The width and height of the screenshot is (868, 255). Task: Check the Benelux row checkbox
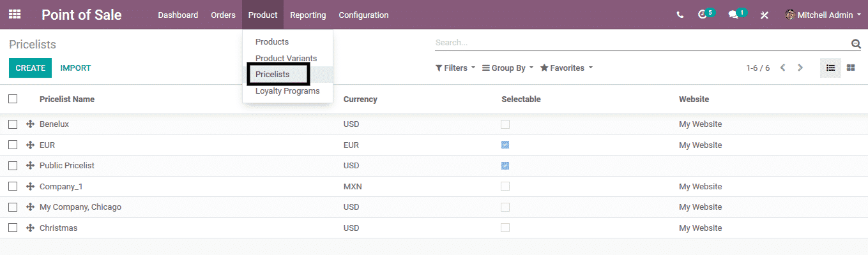pyautogui.click(x=13, y=124)
